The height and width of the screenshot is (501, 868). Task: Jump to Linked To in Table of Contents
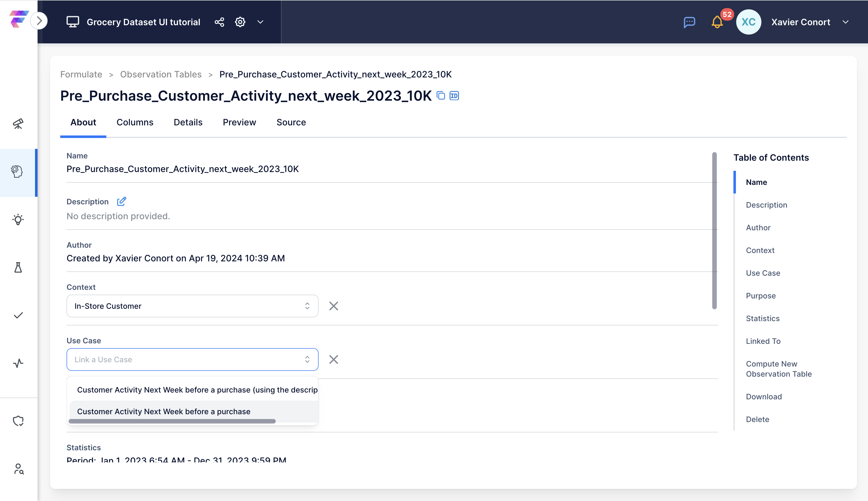(763, 341)
